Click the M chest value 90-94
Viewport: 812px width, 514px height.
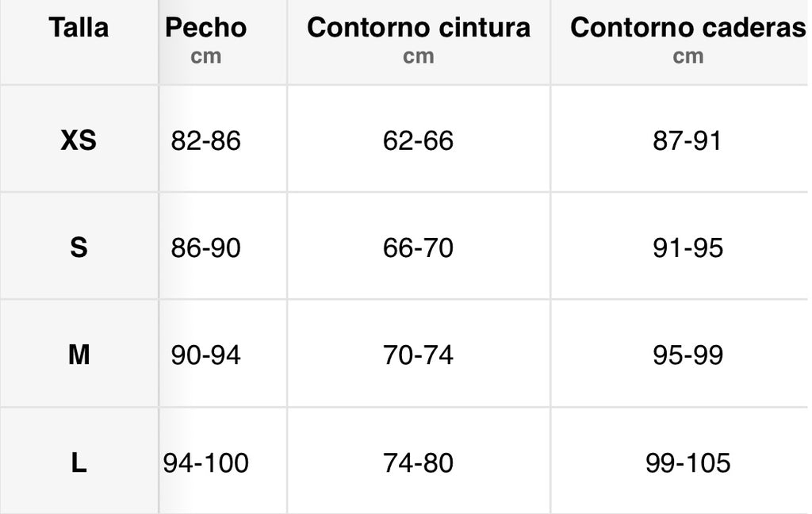205,355
